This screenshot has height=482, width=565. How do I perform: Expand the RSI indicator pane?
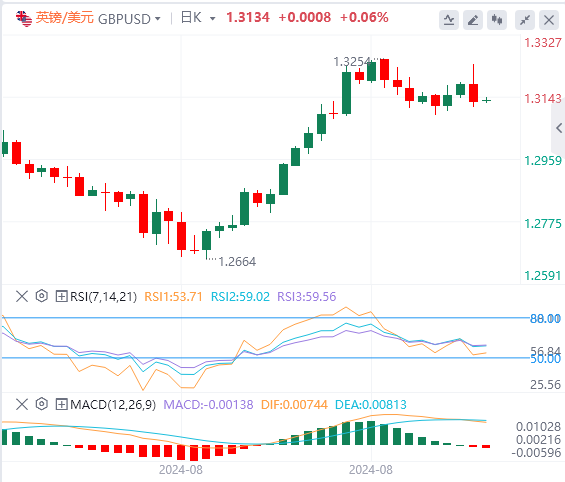tap(61, 296)
